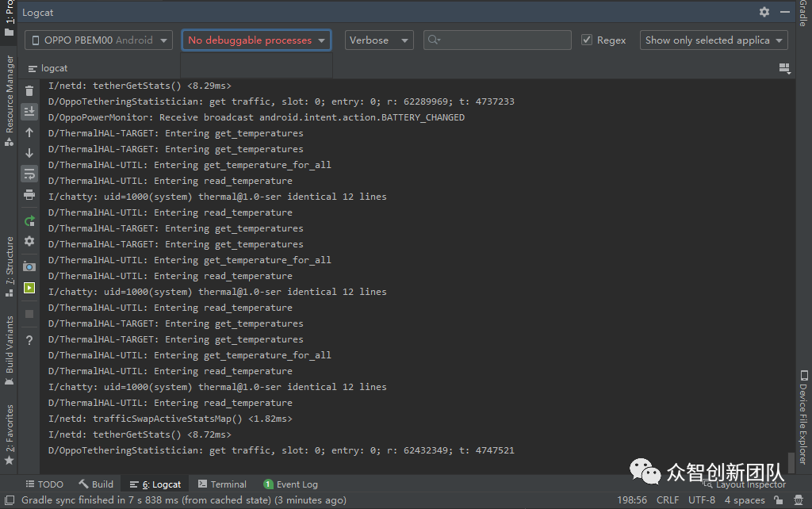Viewport: 812px width, 509px height.
Task: Toggle scroll to the end icon
Action: [29, 111]
